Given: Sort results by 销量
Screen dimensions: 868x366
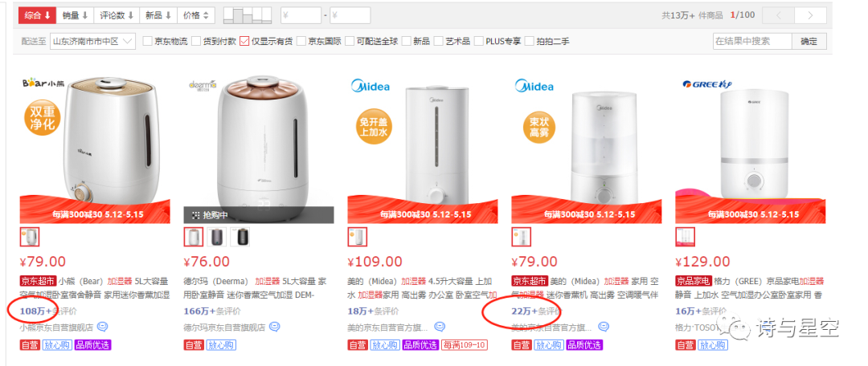Looking at the screenshot, I should [76, 15].
